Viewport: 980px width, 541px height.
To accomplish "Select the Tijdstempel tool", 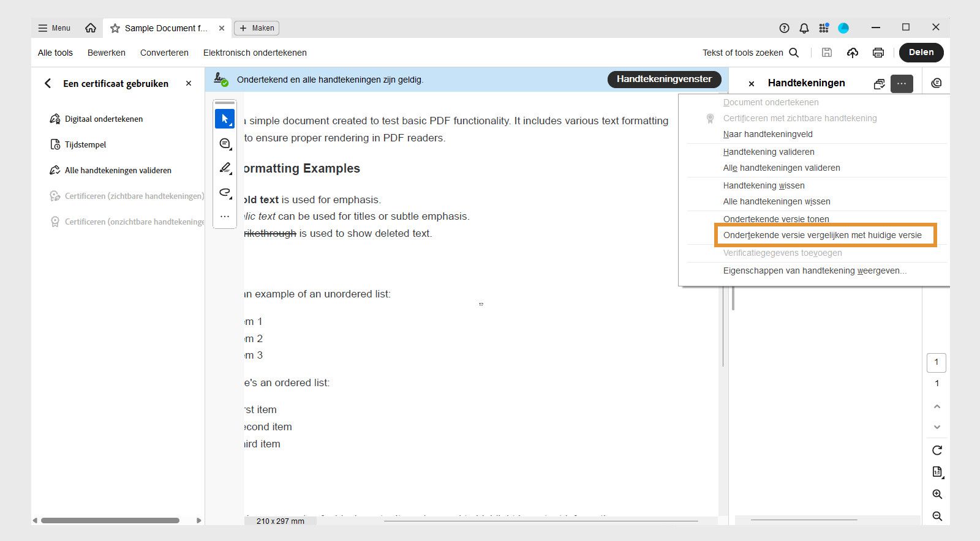I will coord(78,144).
